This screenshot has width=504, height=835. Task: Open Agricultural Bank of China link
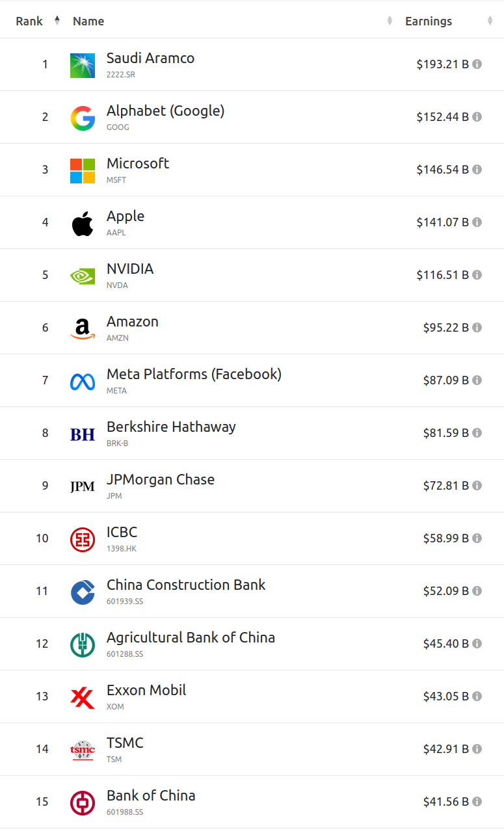coord(191,637)
